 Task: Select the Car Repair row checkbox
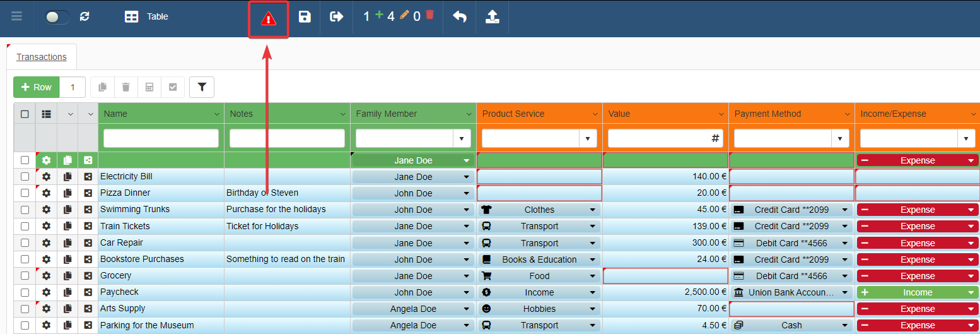click(25, 243)
